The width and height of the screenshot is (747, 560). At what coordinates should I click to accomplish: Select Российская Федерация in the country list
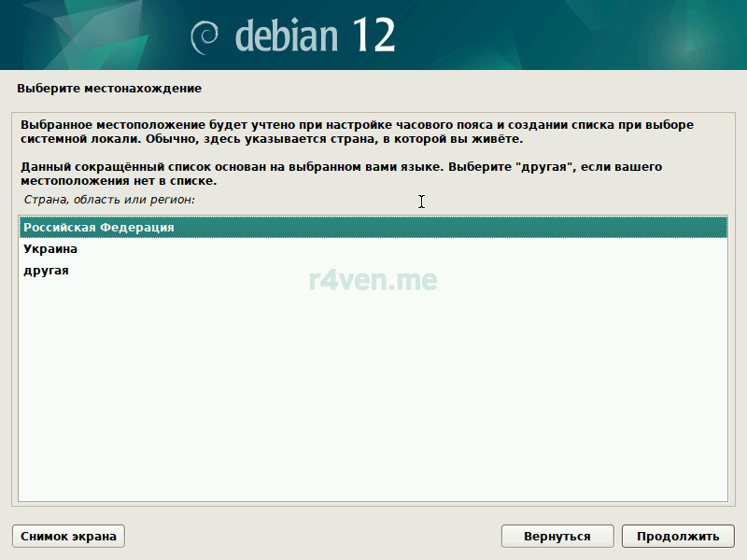click(373, 227)
